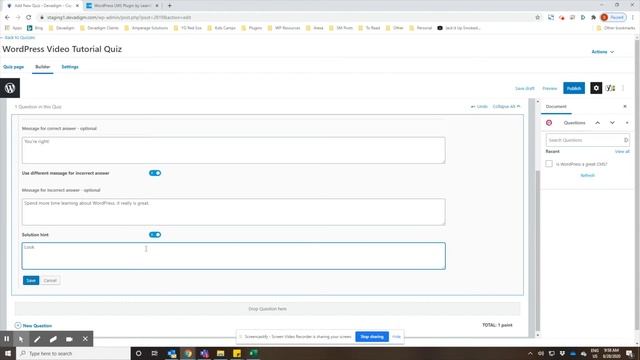Open the Personal bookmarks folder
Screen dimensions: 640x360
420,28
